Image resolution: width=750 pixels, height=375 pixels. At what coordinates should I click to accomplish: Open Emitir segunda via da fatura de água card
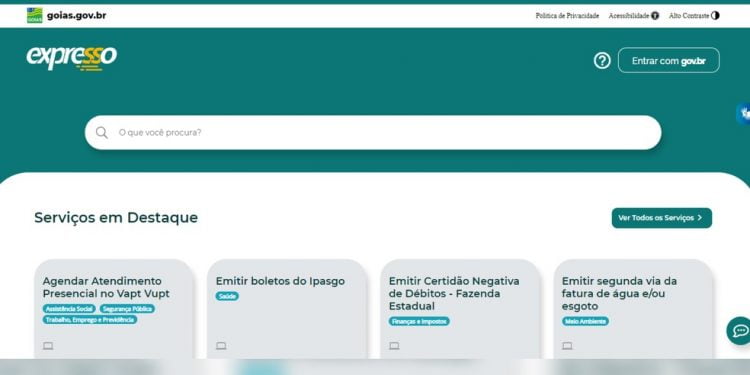click(633, 309)
